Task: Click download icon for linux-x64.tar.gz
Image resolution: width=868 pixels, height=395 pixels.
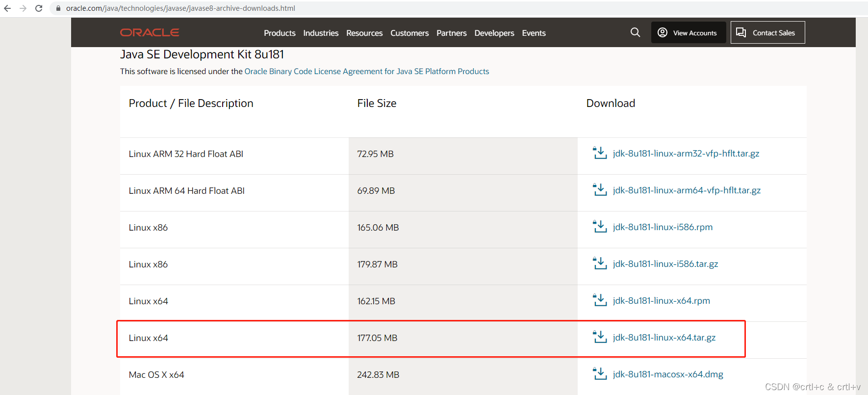Action: [x=600, y=337]
